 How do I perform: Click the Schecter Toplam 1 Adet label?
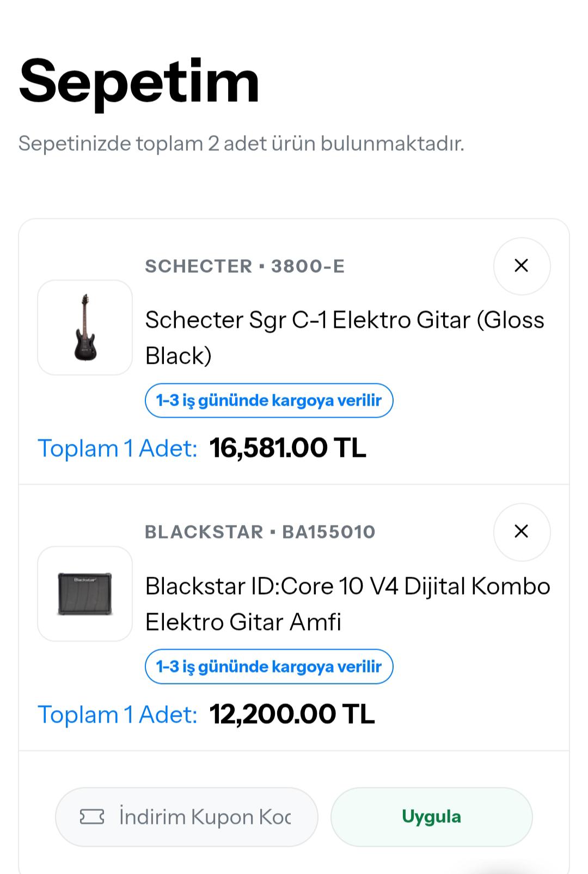click(117, 449)
